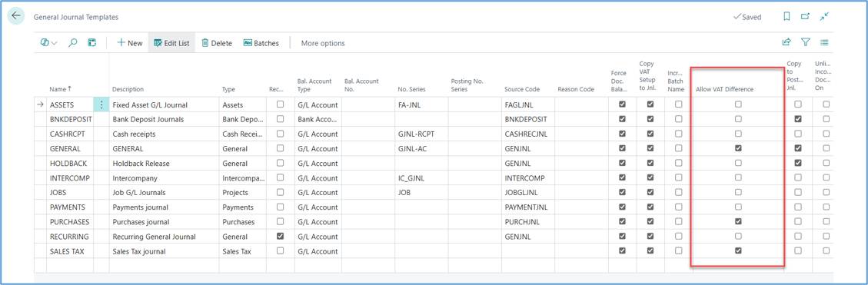Delete the selected template
This screenshot has width=868, height=285.
pyautogui.click(x=217, y=42)
